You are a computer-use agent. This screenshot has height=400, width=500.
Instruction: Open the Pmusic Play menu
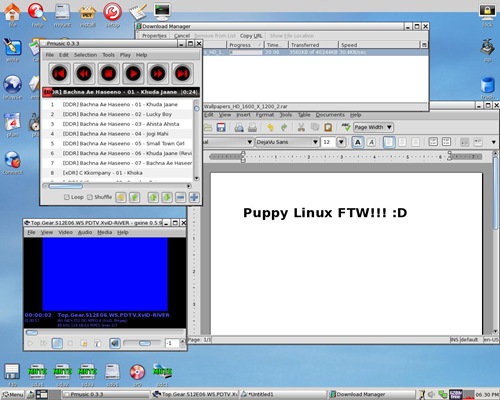click(x=125, y=55)
